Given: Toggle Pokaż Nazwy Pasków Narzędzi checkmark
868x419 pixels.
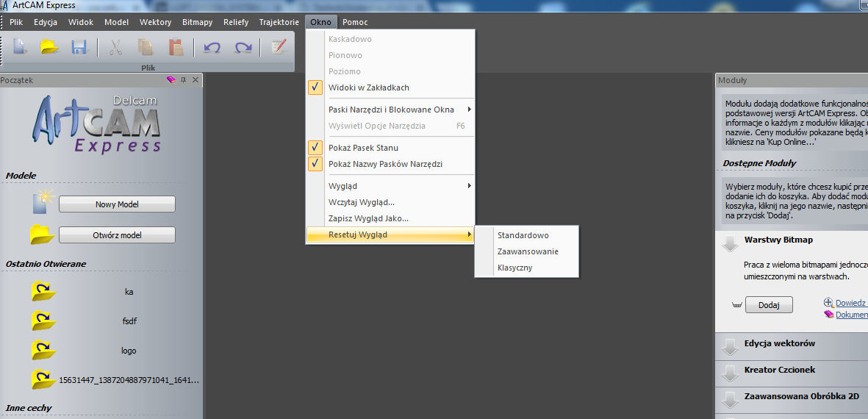Looking at the screenshot, I should point(315,164).
